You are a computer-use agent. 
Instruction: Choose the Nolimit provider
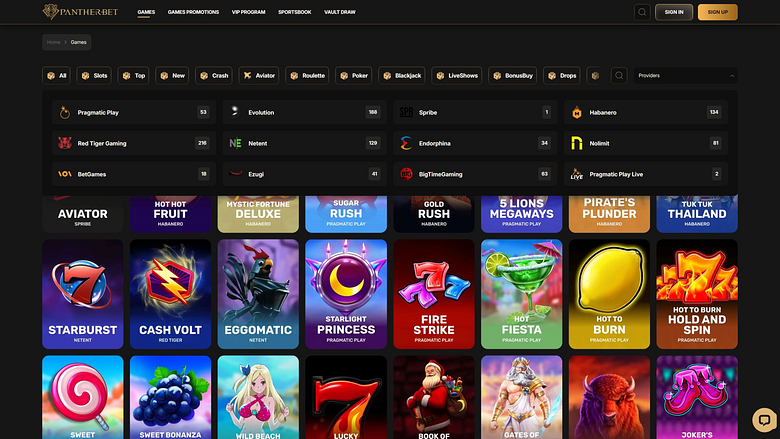point(646,143)
